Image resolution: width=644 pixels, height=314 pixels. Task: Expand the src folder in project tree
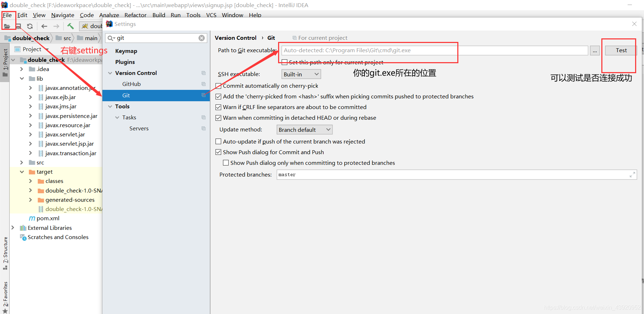point(22,162)
